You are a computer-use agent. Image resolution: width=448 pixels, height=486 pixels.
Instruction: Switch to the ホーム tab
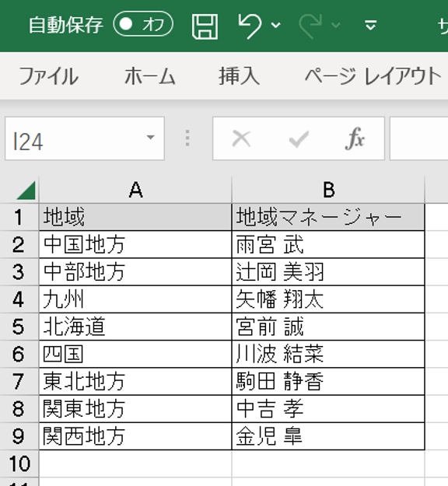pos(150,76)
